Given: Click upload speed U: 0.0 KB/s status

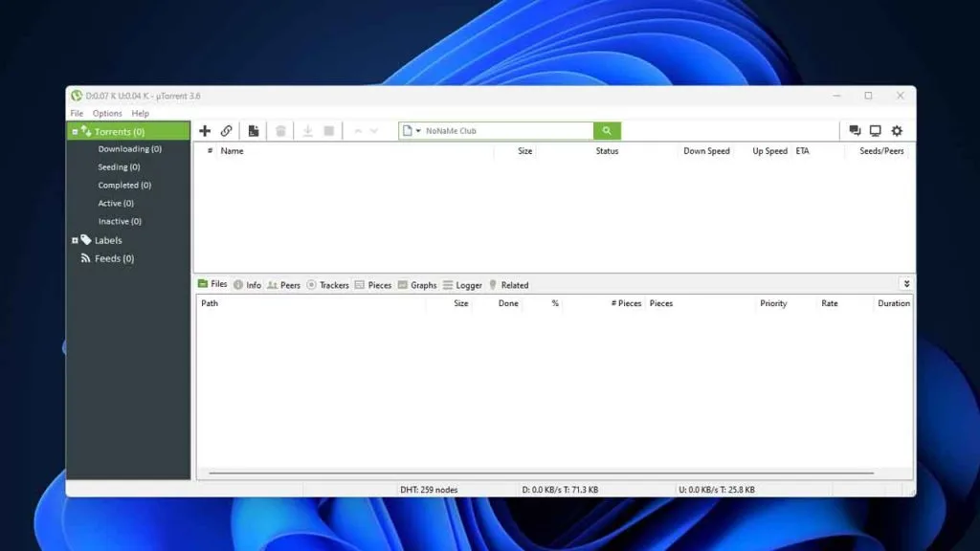Looking at the screenshot, I should point(717,490).
